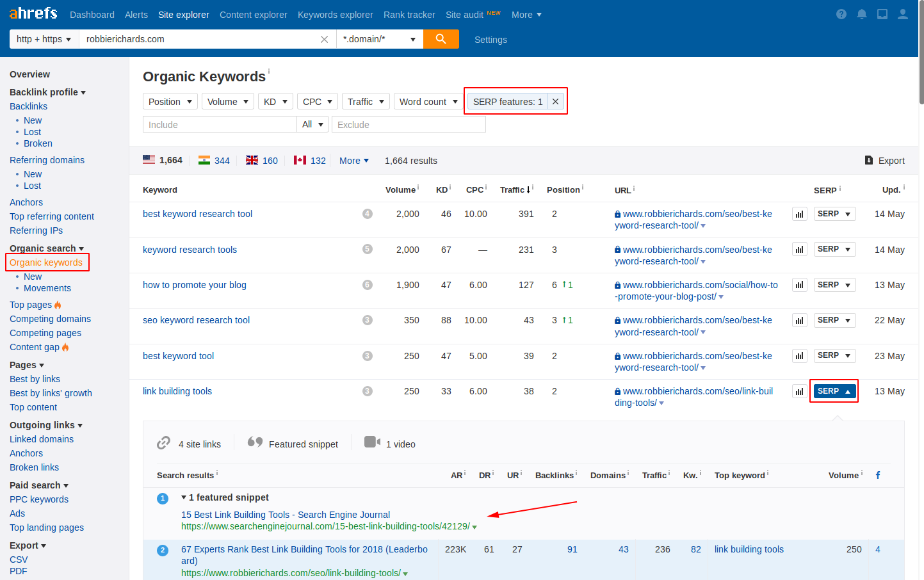This screenshot has height=580, width=924.
Task: Open chart icon for best keyword research tool
Action: [799, 214]
